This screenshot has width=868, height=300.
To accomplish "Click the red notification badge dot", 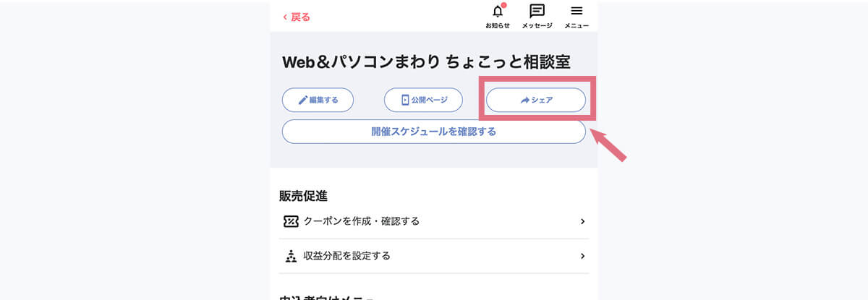I will pyautogui.click(x=503, y=6).
